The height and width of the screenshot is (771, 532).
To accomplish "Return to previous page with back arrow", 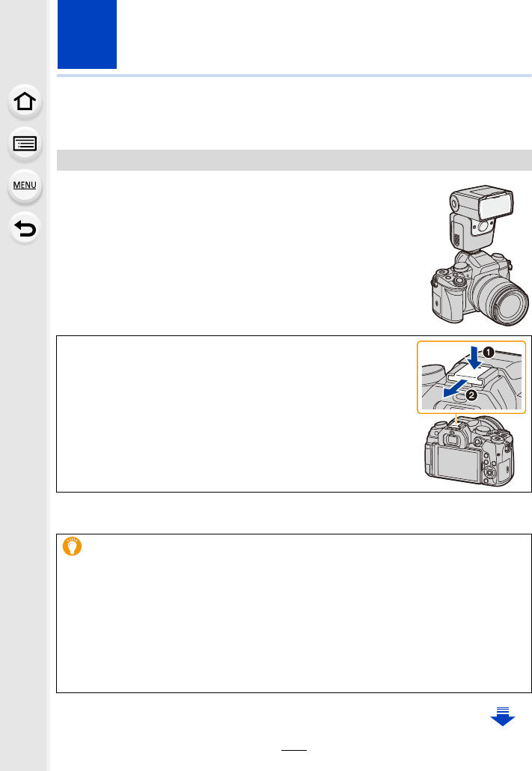I will (25, 228).
